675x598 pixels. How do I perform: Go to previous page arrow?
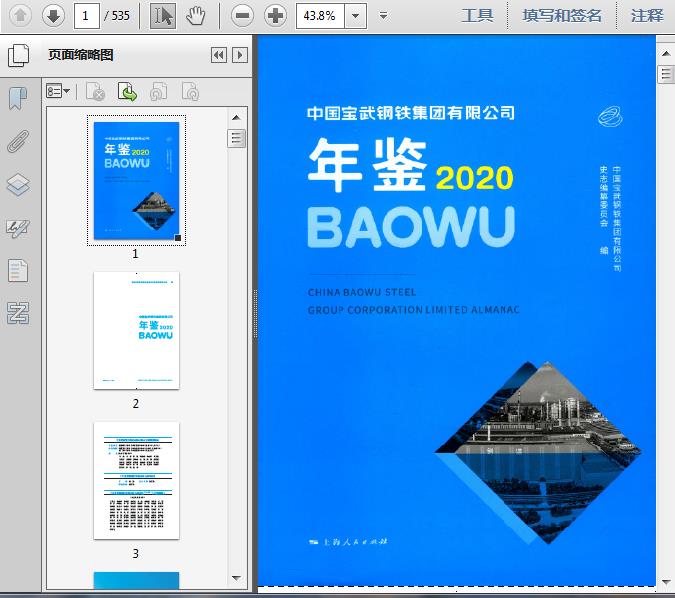(20, 16)
